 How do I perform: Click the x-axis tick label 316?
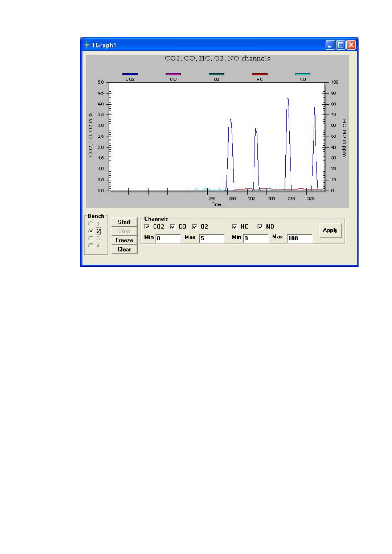[x=291, y=199]
